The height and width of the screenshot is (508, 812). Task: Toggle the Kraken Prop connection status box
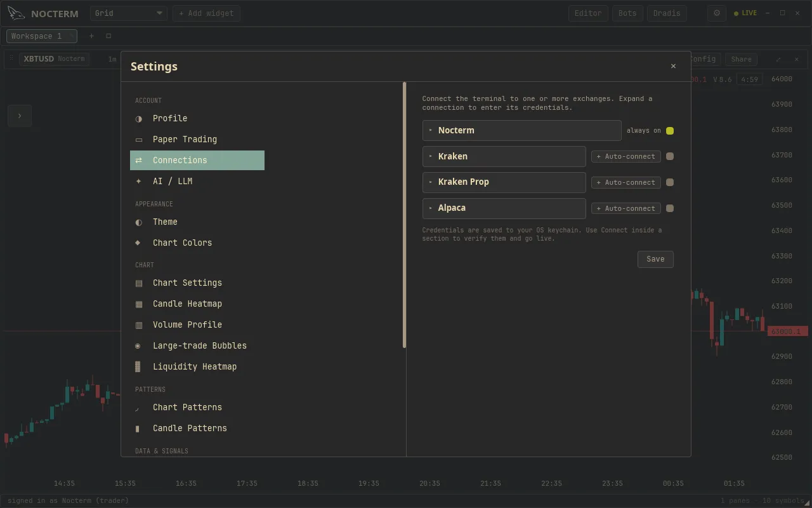tap(670, 182)
